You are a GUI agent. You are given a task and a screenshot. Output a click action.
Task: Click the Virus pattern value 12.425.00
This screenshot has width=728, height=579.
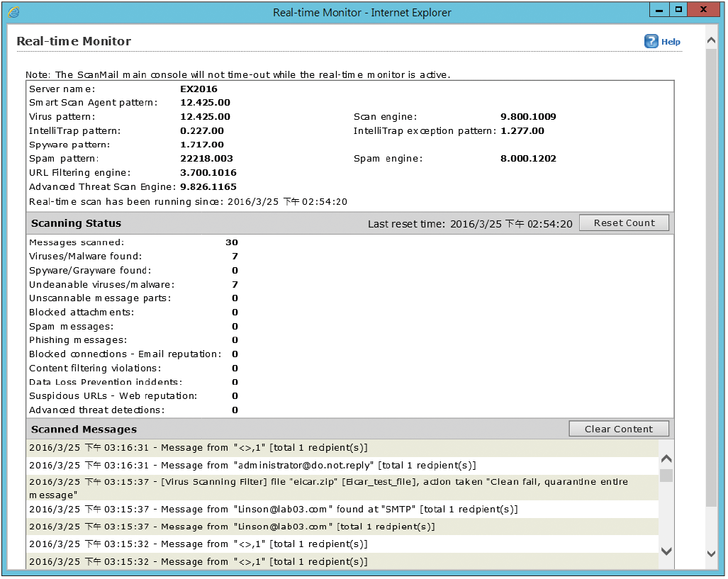click(205, 117)
